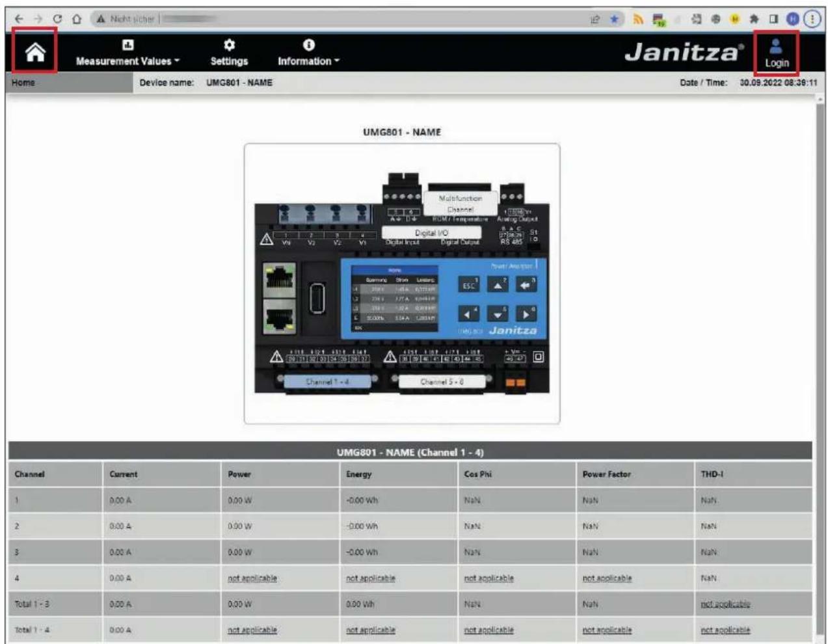
Task: Open the browser profile avatar
Action: (x=792, y=20)
